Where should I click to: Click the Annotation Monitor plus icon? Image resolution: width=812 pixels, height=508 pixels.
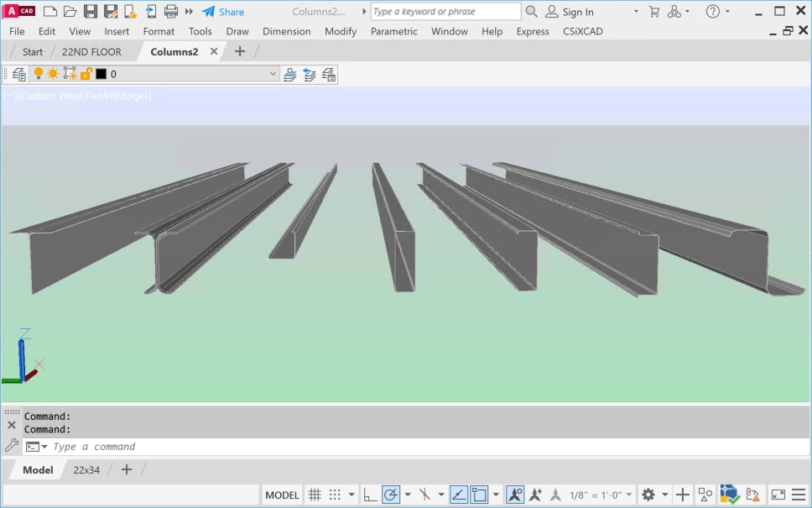coord(683,495)
